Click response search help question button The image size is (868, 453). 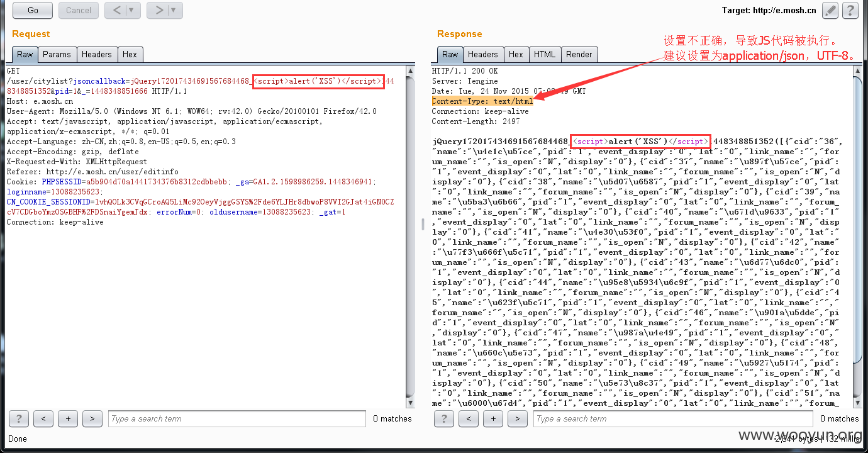(x=445, y=418)
